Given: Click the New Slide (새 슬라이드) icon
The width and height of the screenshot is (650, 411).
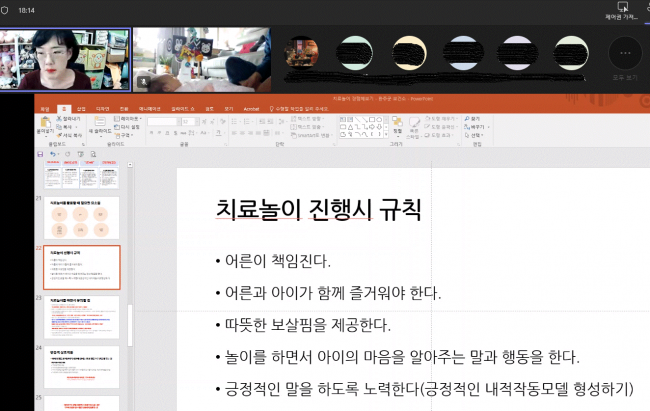Looking at the screenshot, I should (x=100, y=122).
